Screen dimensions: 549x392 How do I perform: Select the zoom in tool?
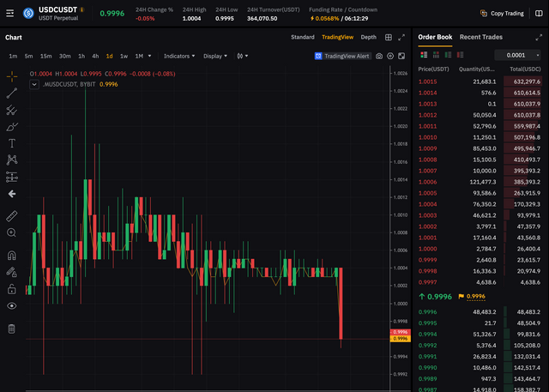coord(11,232)
